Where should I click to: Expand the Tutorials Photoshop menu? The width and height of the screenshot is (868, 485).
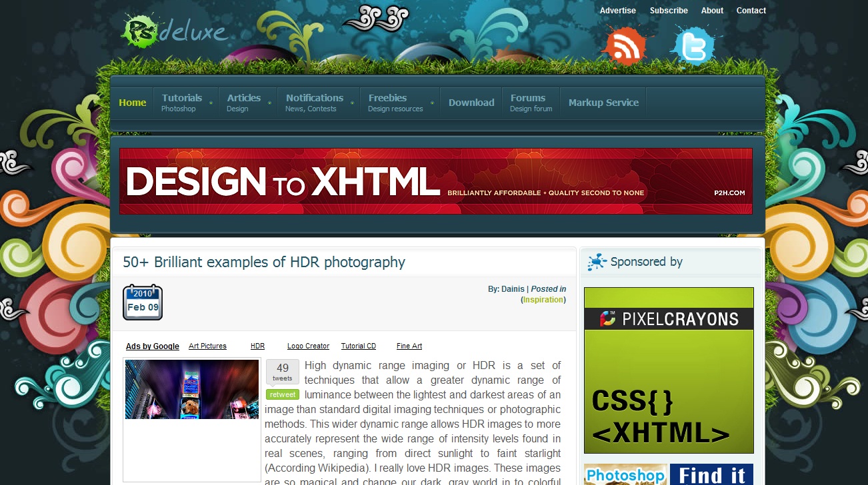[186, 103]
